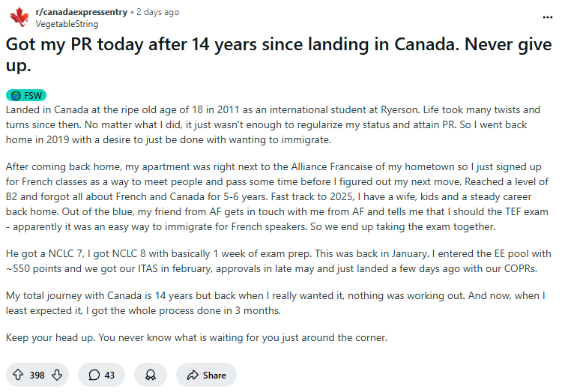Give an award using the award icon
Viewport: 562px width, 392px height.
pos(151,375)
